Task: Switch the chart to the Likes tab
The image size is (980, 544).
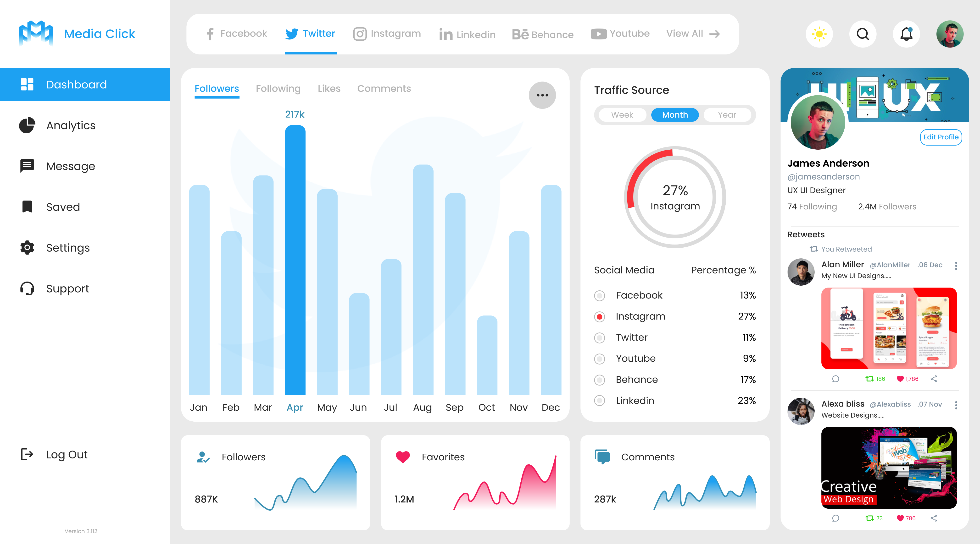Action: [329, 89]
